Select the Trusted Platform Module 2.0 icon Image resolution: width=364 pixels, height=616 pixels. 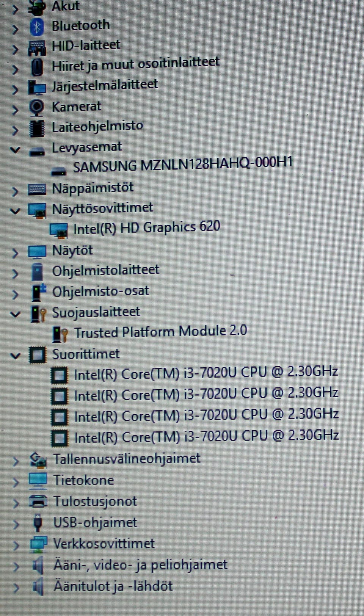[x=60, y=334]
